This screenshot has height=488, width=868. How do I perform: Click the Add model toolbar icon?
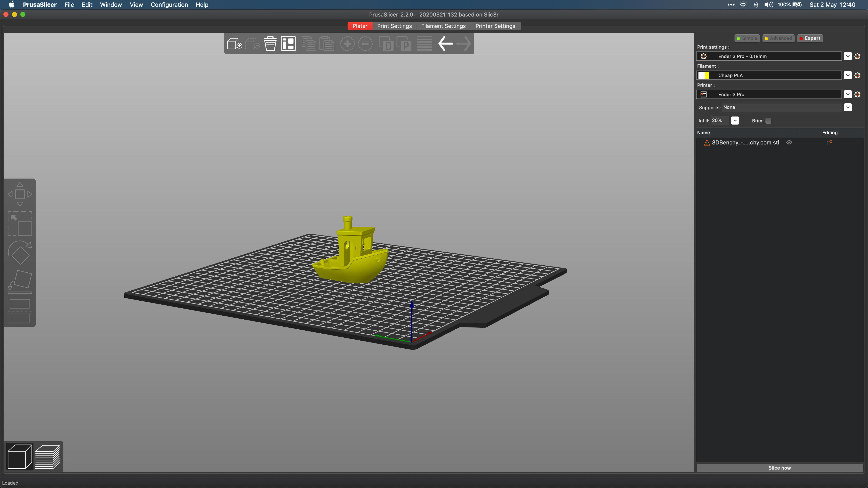coord(234,44)
